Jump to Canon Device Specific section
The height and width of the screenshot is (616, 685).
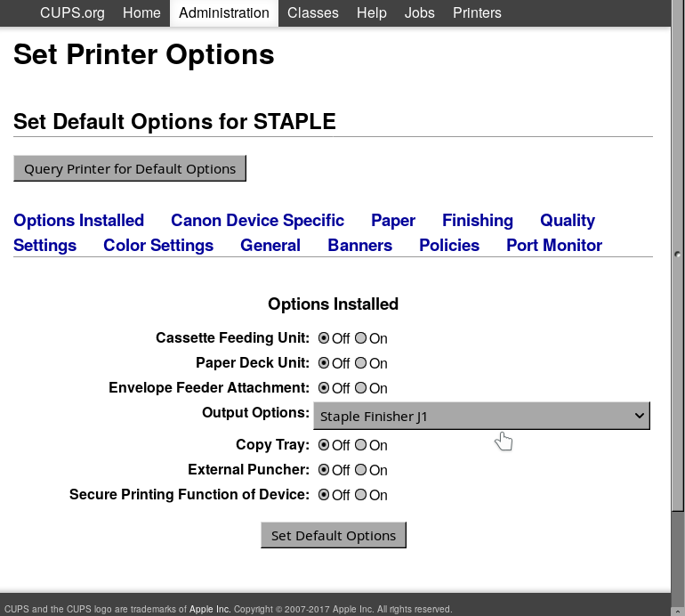(x=257, y=220)
